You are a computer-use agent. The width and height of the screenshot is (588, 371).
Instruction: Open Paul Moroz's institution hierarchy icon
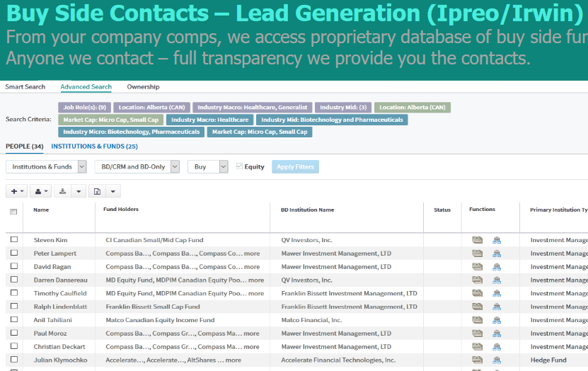(x=497, y=333)
